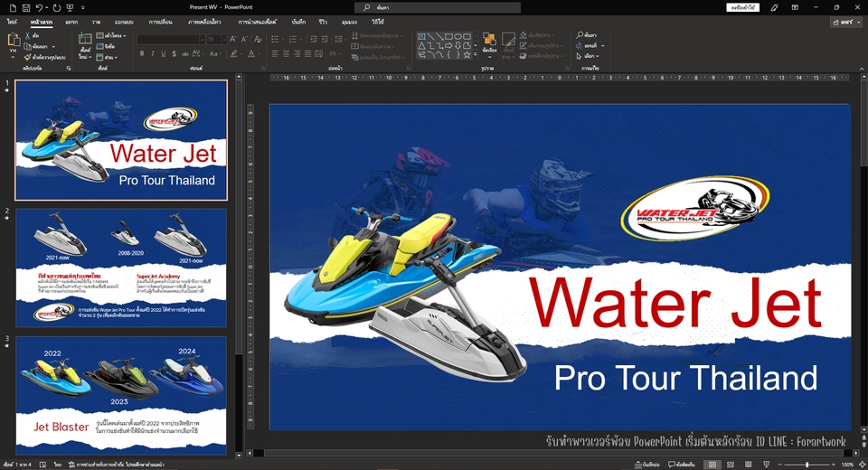Image resolution: width=868 pixels, height=470 pixels.
Task: Undo the last action
Action: 39,8
